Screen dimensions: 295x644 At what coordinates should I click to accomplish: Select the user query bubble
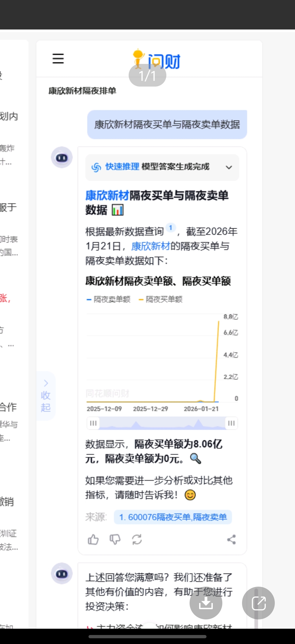click(x=167, y=125)
